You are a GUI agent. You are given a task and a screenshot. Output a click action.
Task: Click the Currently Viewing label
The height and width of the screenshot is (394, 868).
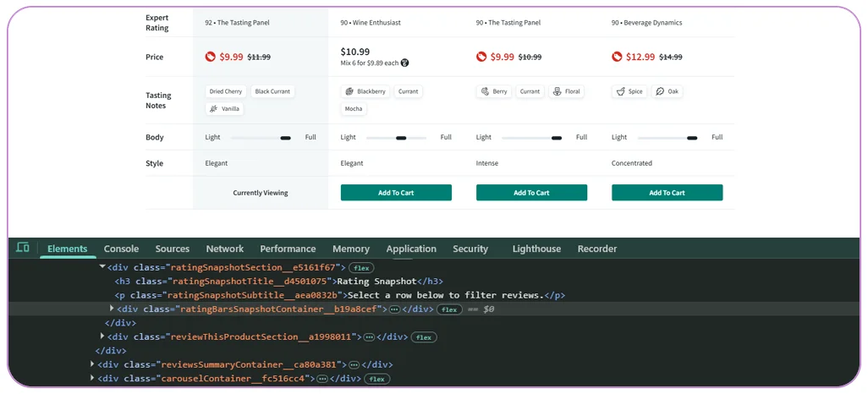click(x=261, y=193)
